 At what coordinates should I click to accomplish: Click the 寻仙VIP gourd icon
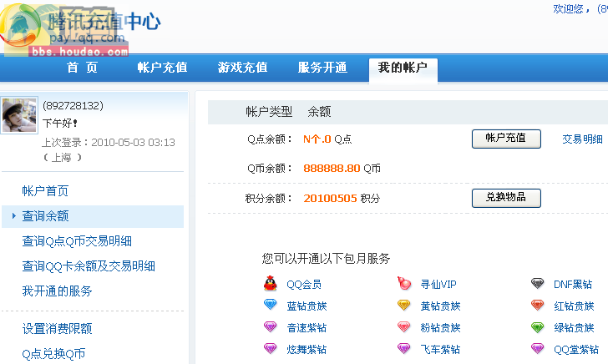[403, 283]
